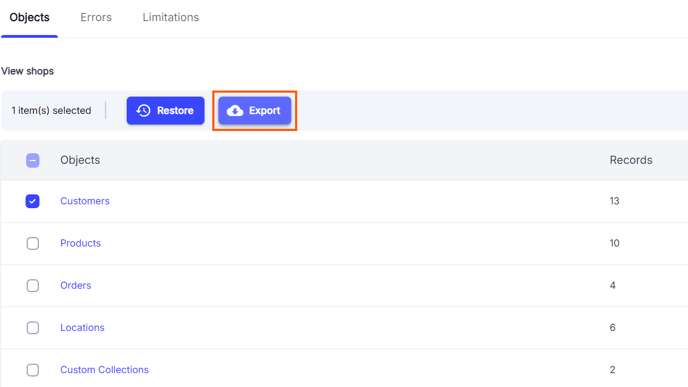Open the Orders object link
The image size is (688, 387).
coord(75,285)
